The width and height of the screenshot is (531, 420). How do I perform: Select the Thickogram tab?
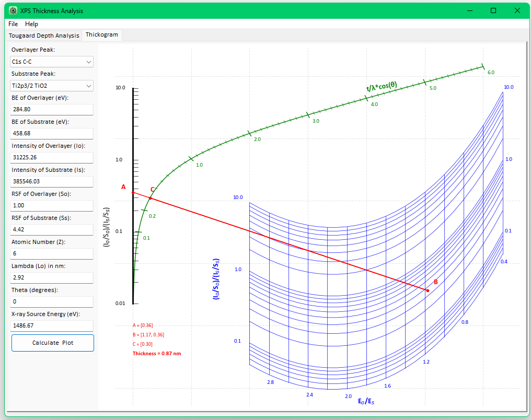pos(101,34)
